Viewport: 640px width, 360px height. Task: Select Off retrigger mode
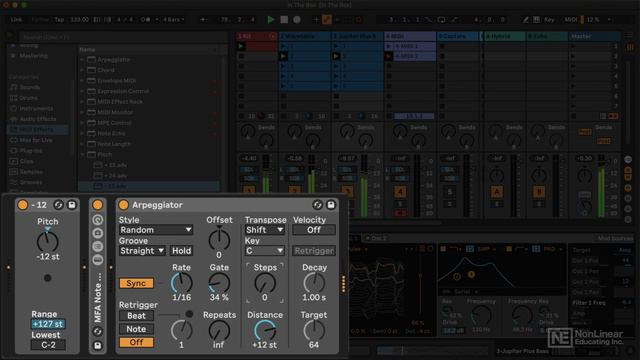tap(136, 342)
